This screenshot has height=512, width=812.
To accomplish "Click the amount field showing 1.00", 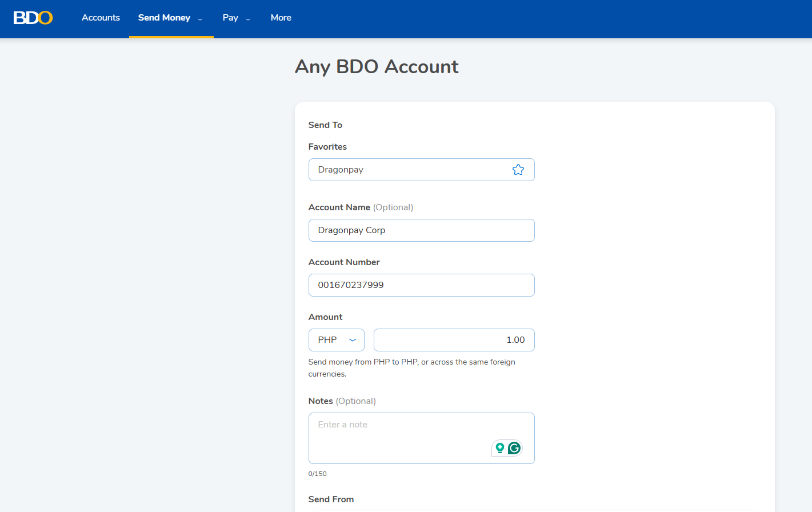I will 454,340.
